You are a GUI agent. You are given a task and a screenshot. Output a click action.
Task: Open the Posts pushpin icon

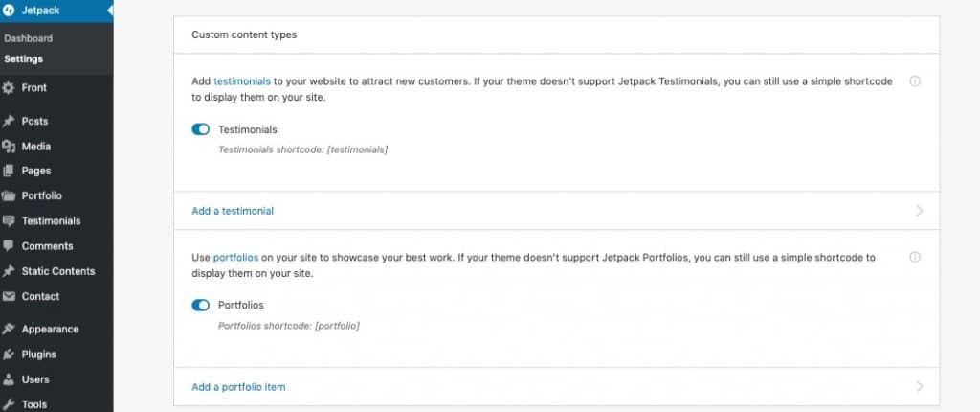[x=8, y=121]
